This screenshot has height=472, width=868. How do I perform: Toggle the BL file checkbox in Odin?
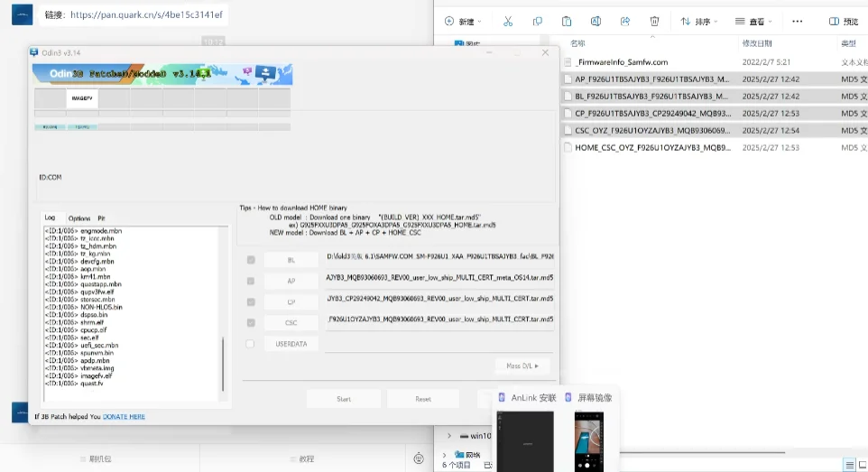pos(251,260)
